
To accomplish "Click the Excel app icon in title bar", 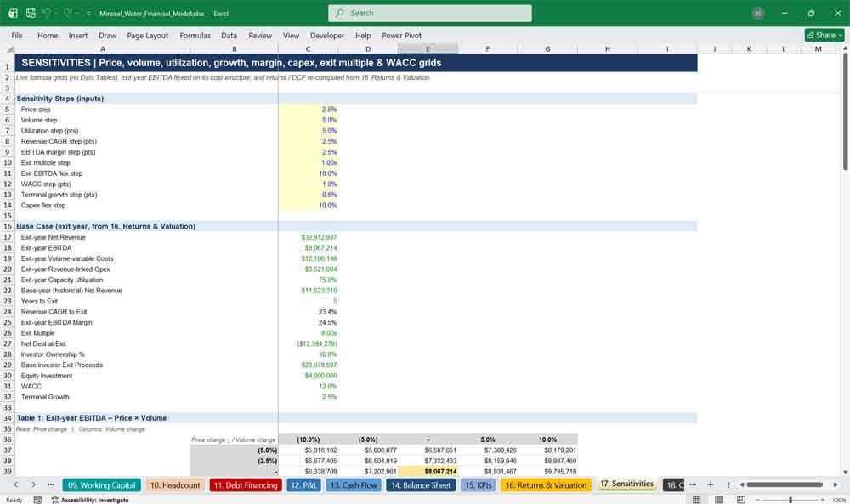I will pyautogui.click(x=13, y=13).
